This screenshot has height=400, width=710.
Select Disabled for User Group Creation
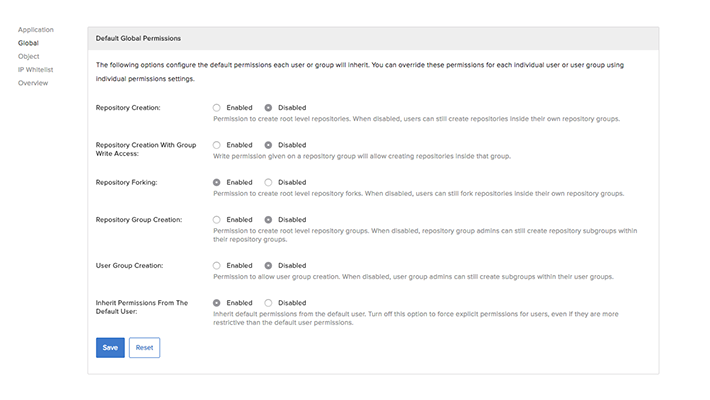tap(268, 265)
